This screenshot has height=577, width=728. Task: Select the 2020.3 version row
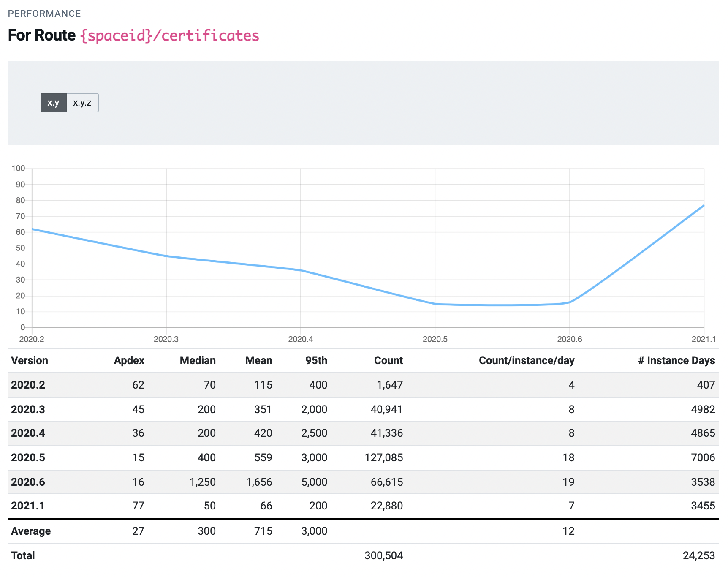click(28, 409)
